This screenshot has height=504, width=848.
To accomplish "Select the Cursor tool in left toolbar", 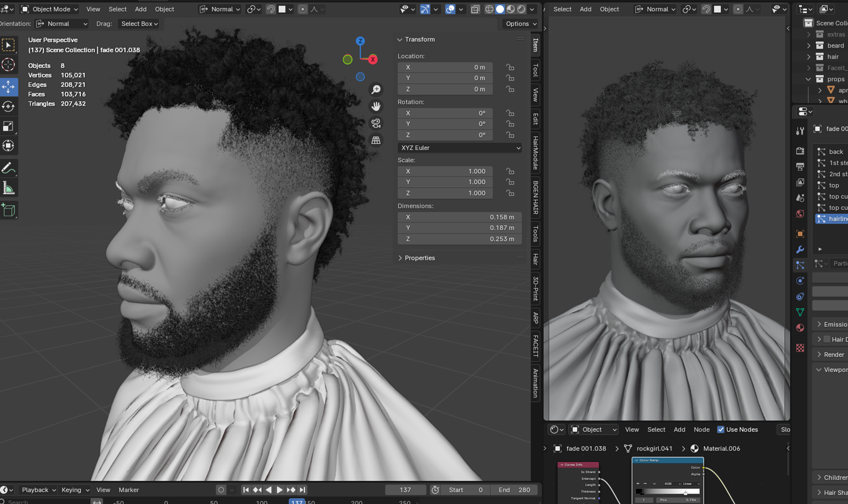I will pos(8,65).
